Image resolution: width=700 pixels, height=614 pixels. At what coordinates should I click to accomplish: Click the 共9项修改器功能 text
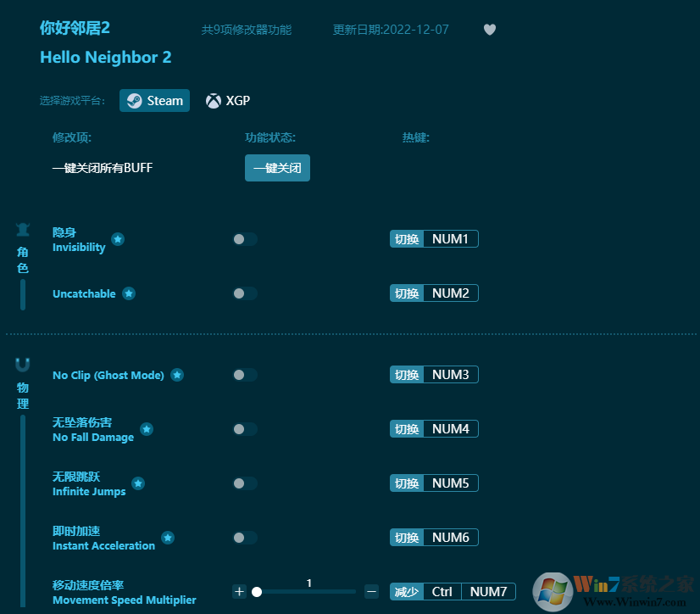tap(247, 30)
